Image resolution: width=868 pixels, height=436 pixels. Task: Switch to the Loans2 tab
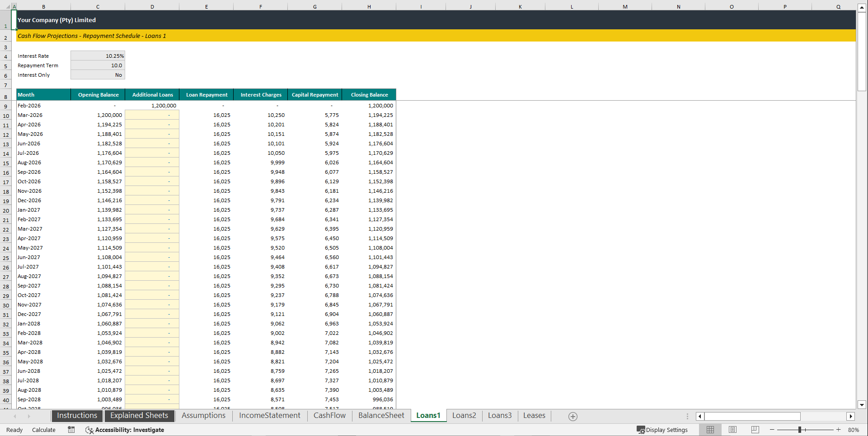tap(464, 416)
